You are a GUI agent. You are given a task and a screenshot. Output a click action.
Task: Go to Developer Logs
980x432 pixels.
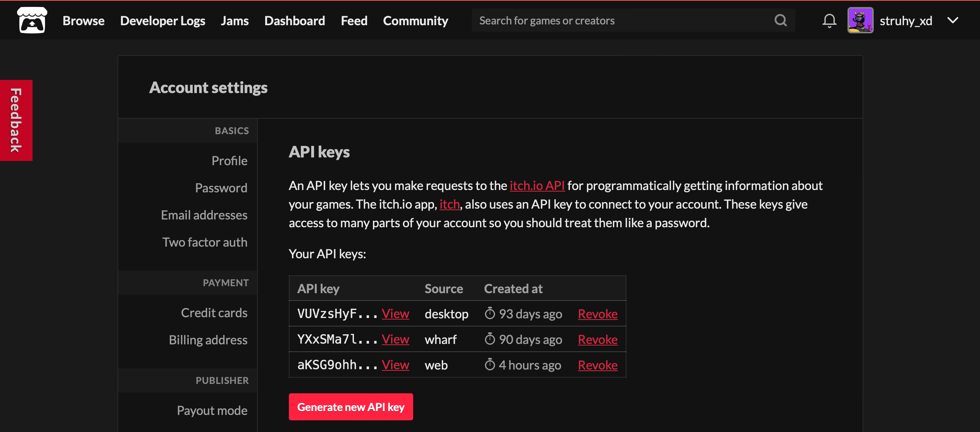(x=163, y=21)
